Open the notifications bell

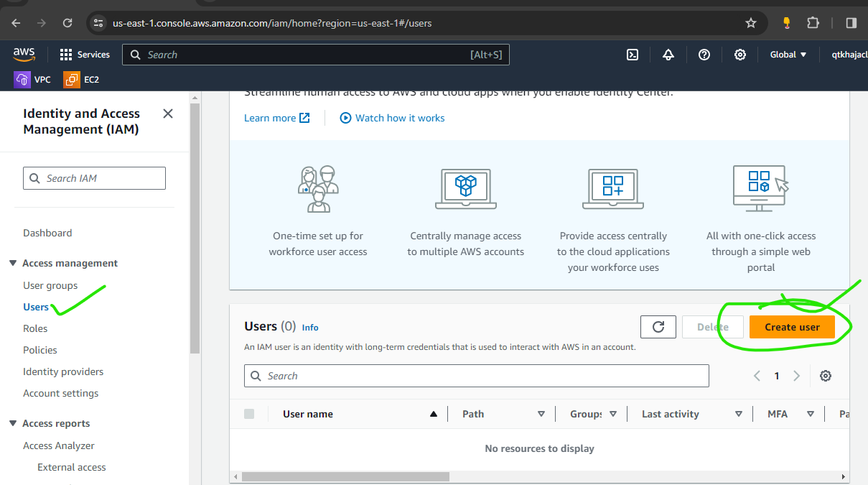(668, 55)
